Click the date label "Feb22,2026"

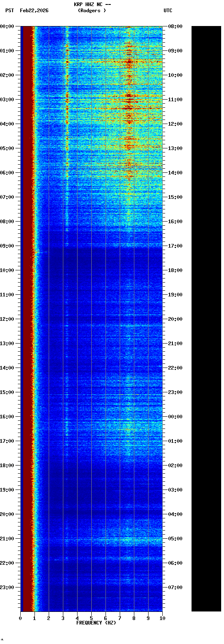coord(34,11)
